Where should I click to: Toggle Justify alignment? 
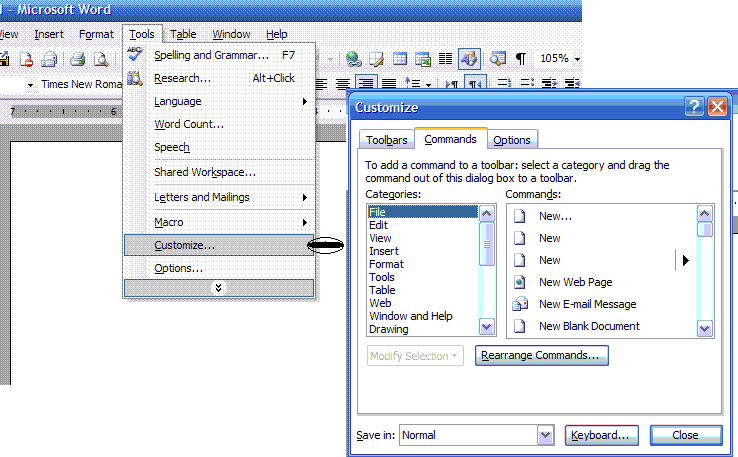389,84
